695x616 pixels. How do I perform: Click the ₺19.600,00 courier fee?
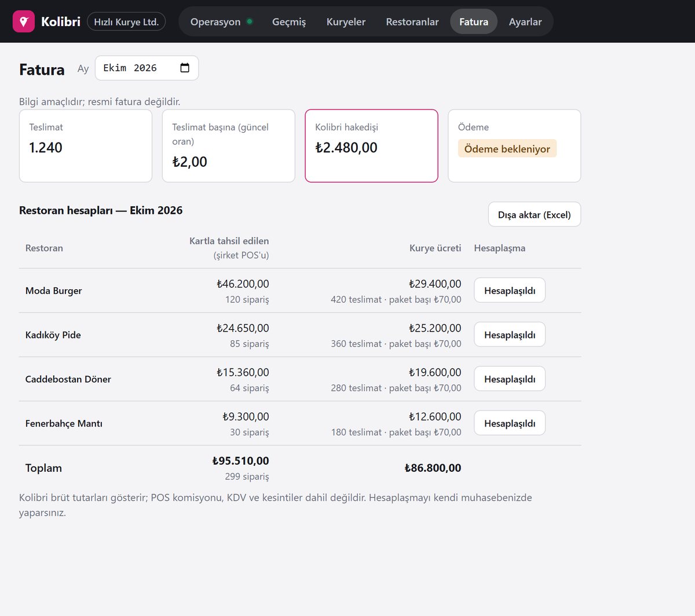pyautogui.click(x=435, y=373)
